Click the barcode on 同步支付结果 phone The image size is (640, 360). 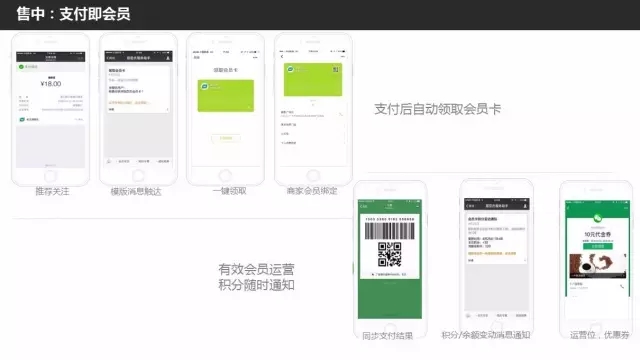coord(389,231)
